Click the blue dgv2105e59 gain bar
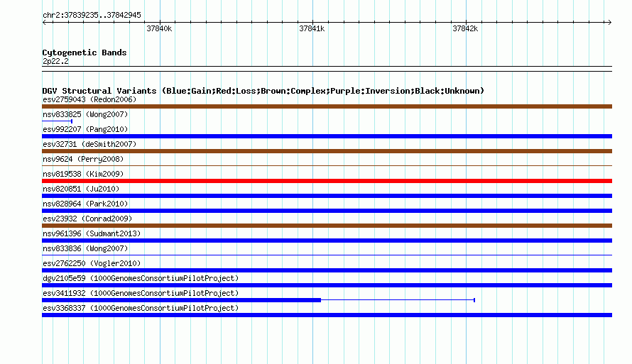This screenshot has height=364, width=632. (327, 285)
